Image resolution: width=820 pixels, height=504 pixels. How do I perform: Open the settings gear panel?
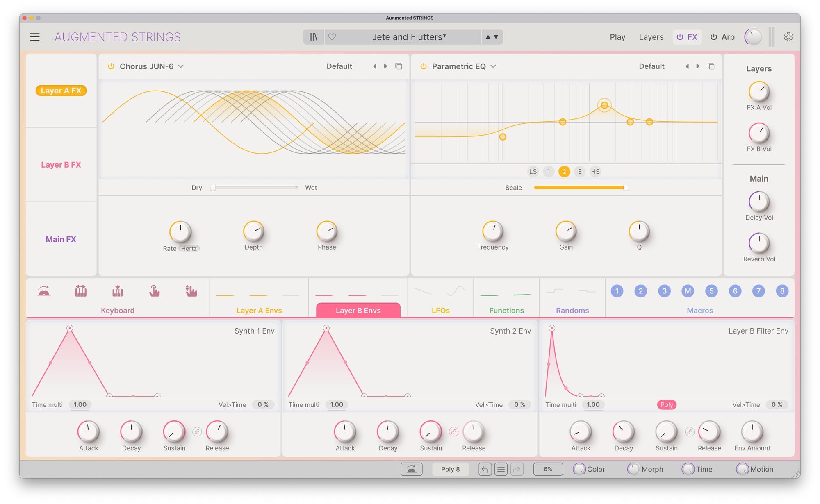788,37
